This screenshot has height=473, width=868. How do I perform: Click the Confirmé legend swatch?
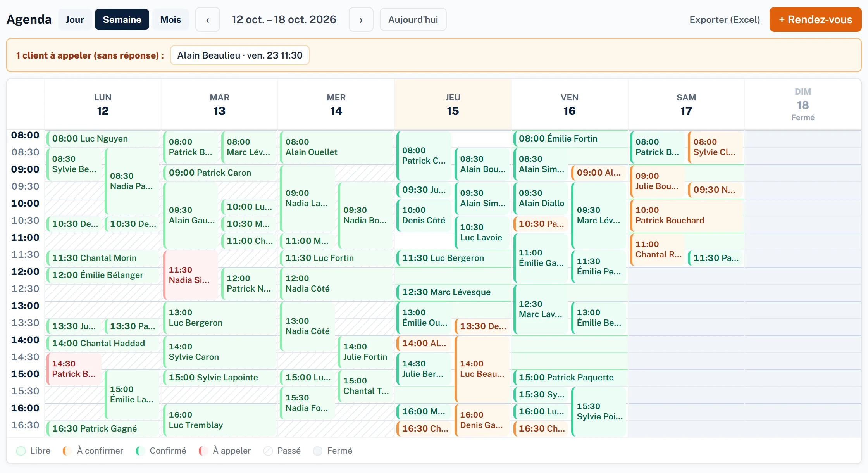coord(140,451)
